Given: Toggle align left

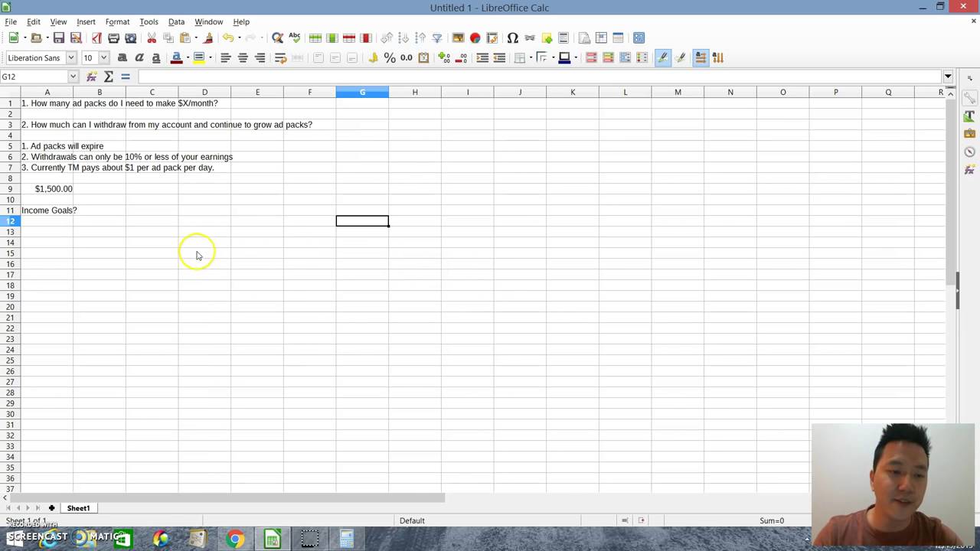Looking at the screenshot, I should 226,57.
